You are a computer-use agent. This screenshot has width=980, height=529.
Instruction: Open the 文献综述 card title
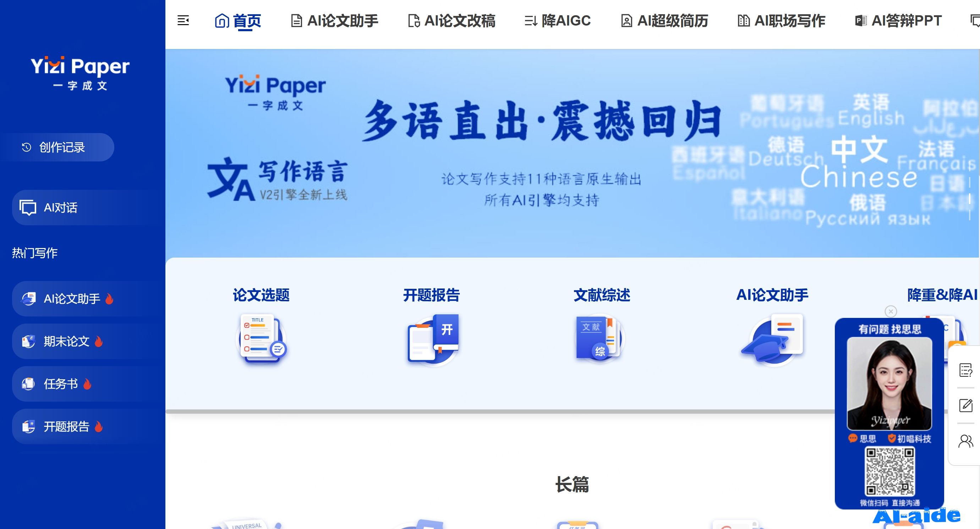(602, 295)
